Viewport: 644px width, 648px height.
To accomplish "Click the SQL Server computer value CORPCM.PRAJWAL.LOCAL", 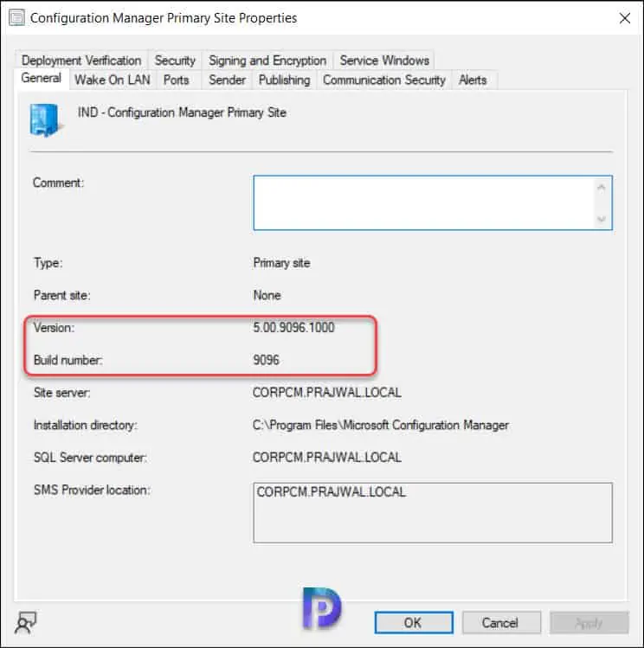I will coord(327,458).
